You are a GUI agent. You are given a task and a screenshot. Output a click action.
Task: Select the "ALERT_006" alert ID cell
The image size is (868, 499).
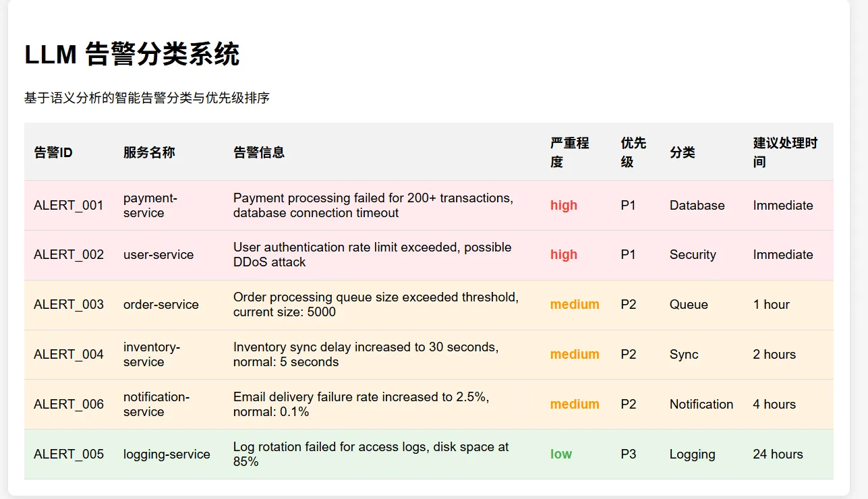[69, 405]
